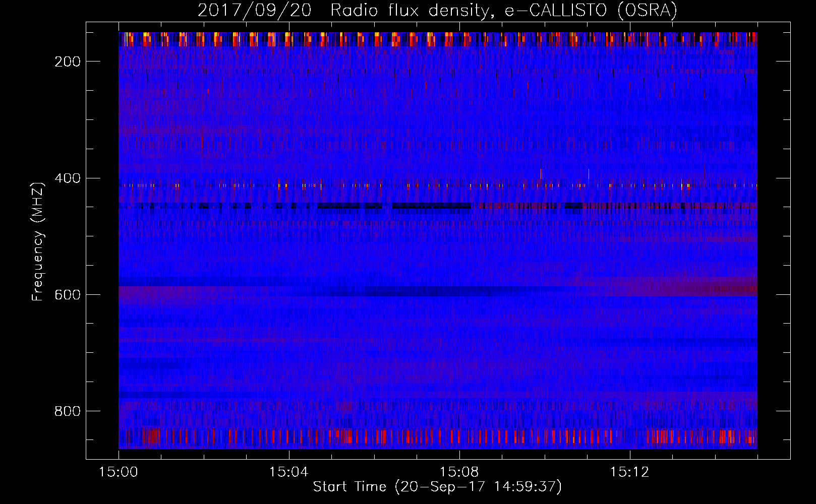This screenshot has width=816, height=504.
Task: Click the 15:08 time tick label
Action: click(x=459, y=472)
